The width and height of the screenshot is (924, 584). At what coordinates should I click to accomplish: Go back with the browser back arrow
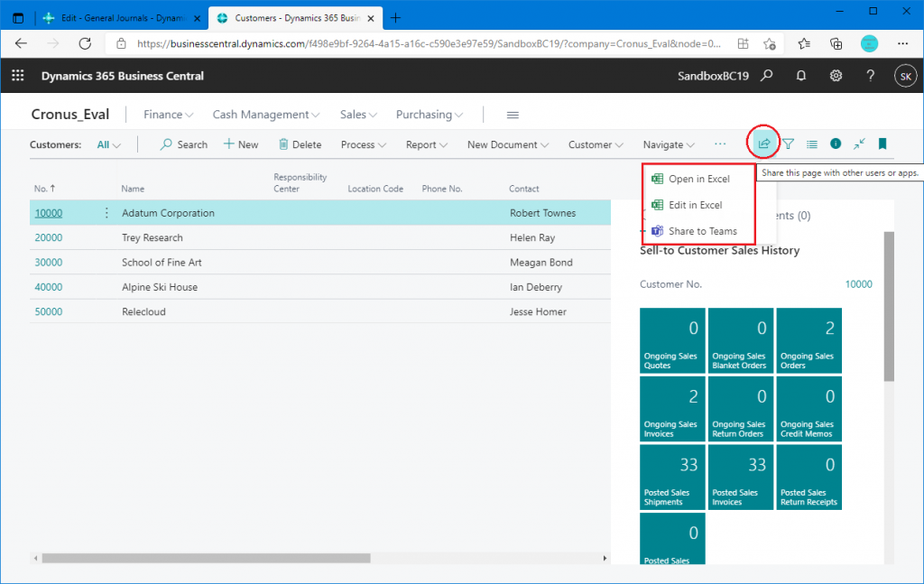click(22, 43)
